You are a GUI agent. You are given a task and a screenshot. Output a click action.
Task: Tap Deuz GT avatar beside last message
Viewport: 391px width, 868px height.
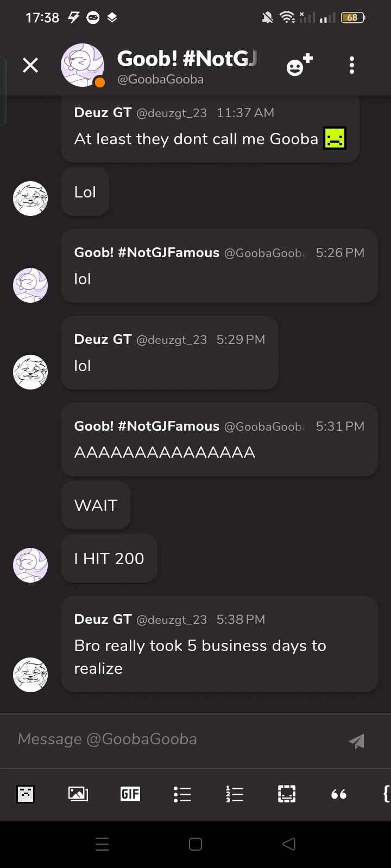point(30,675)
